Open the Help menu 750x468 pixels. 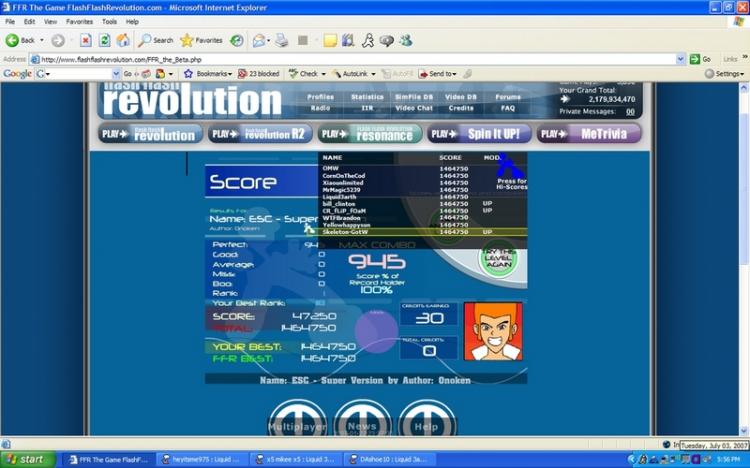(x=132, y=22)
